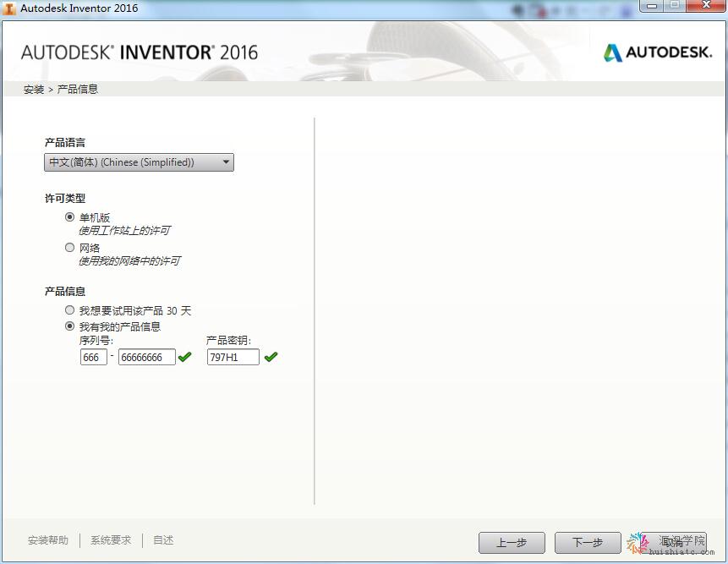Viewport: 728px width, 564px height.
Task: Click the 序列号: label
Action: tap(96, 341)
